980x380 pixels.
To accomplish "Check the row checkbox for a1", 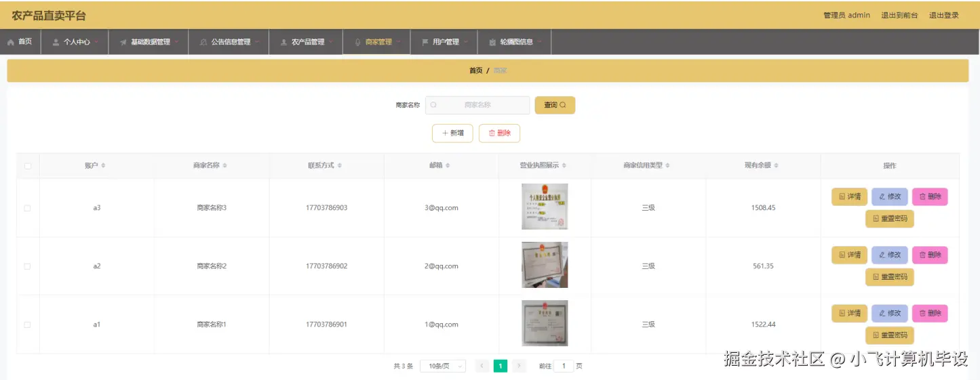I will pyautogui.click(x=28, y=324).
